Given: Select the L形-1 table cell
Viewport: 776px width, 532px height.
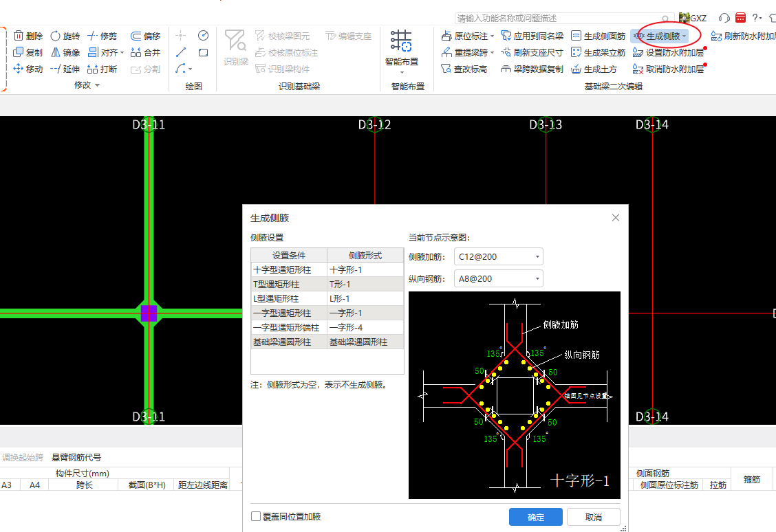Looking at the screenshot, I should point(365,298).
